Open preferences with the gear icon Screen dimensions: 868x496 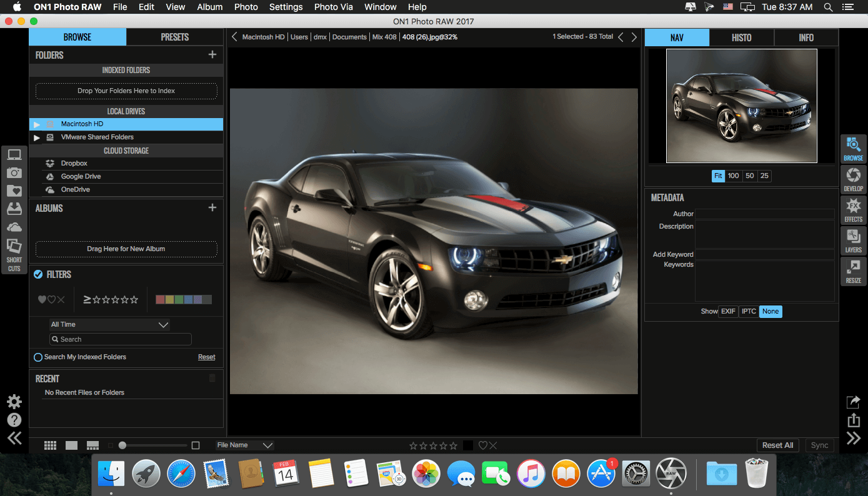(x=14, y=402)
